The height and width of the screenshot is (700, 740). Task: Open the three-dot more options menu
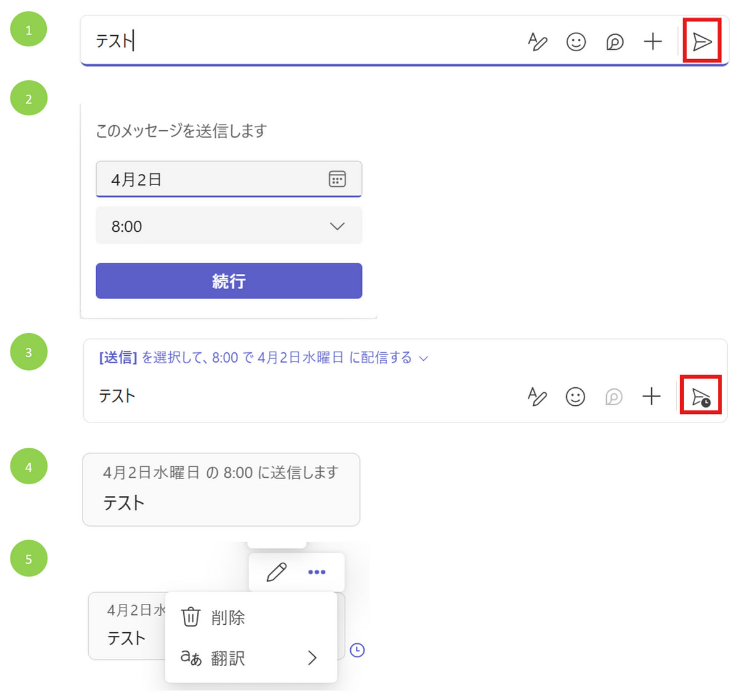point(316,572)
